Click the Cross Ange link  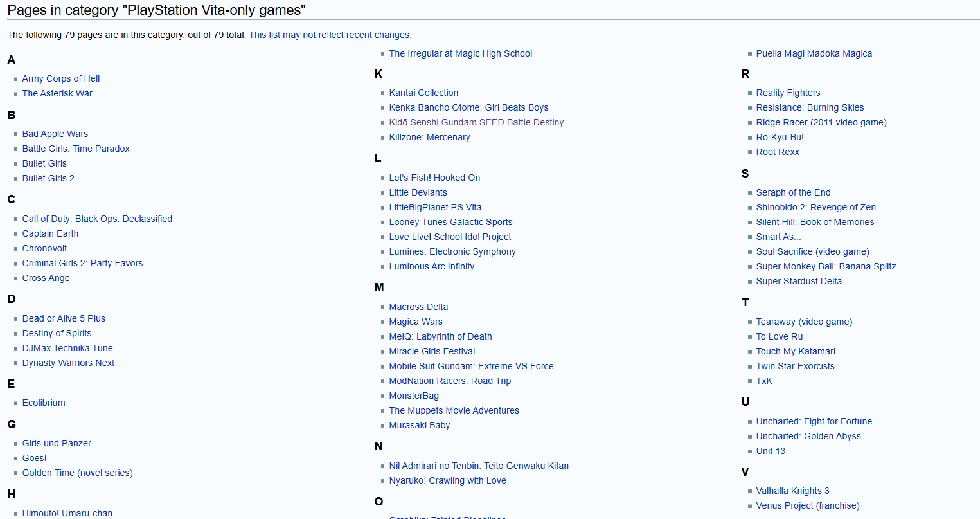pos(46,278)
